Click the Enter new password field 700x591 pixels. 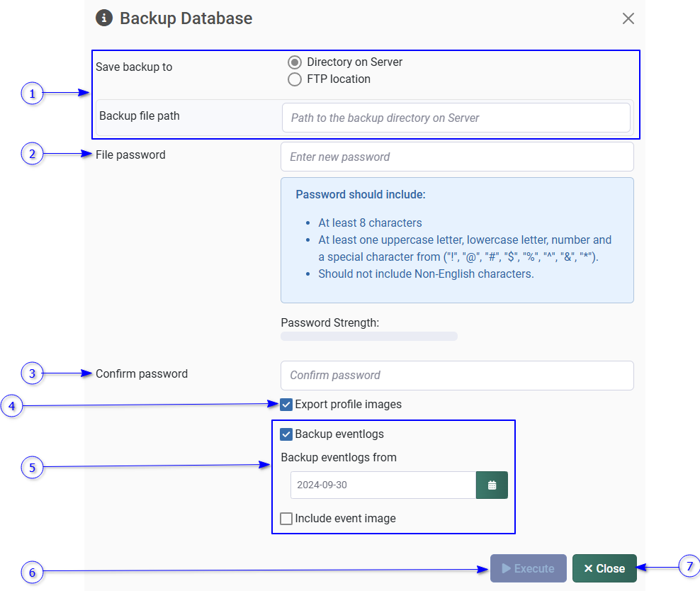click(457, 157)
